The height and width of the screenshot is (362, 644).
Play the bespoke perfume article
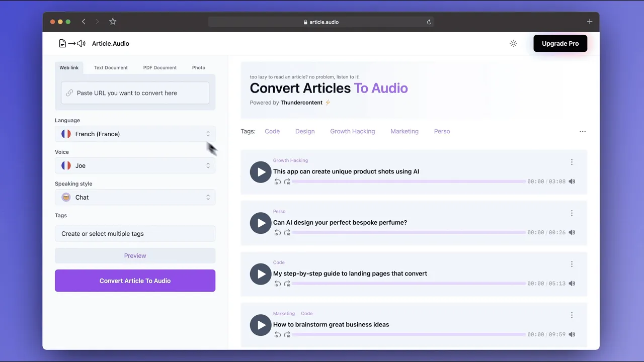tap(261, 223)
